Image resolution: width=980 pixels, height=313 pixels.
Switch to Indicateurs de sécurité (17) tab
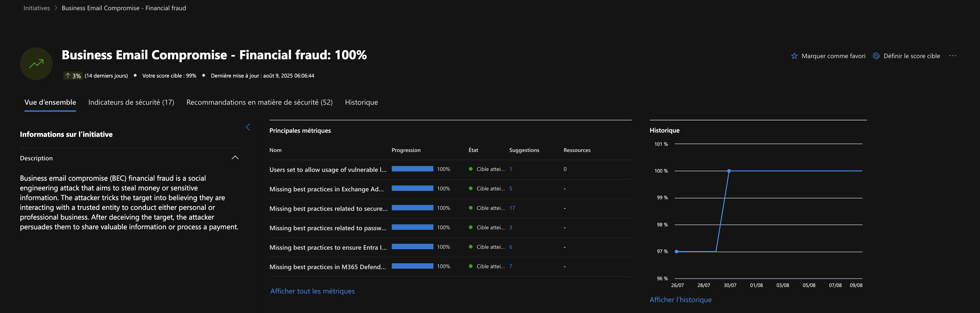(131, 102)
